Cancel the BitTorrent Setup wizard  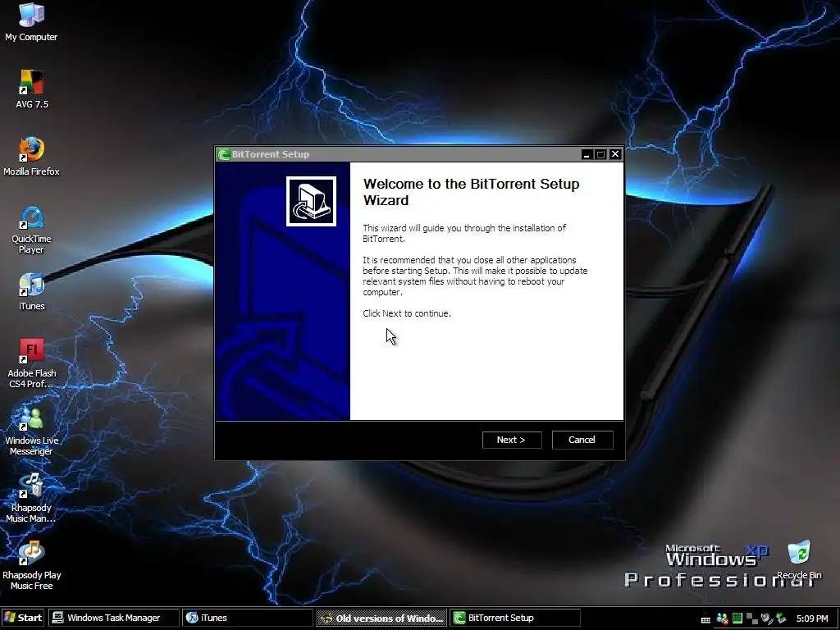point(582,440)
